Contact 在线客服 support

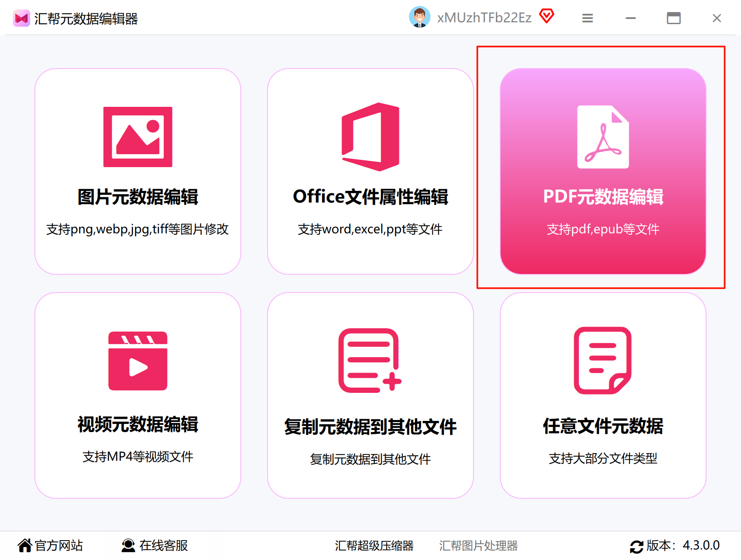155,545
